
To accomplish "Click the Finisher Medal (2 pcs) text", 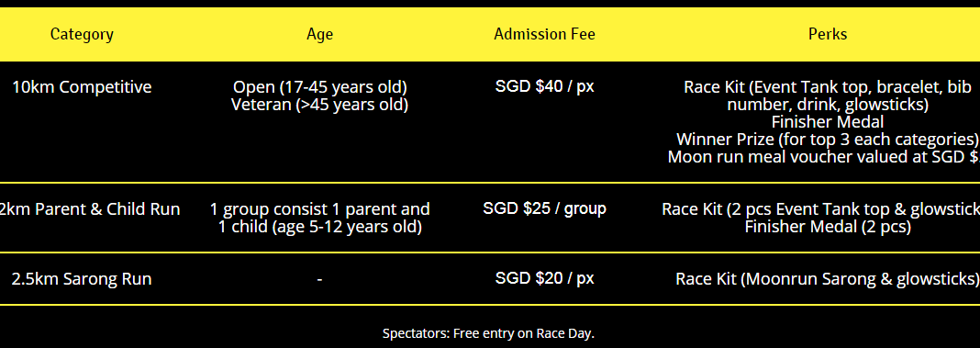I will tap(828, 227).
